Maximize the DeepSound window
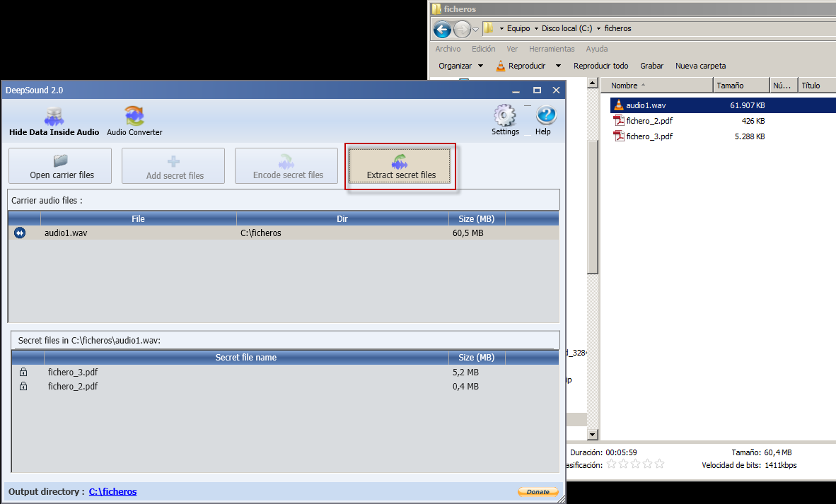The height and width of the screenshot is (504, 836). (537, 90)
